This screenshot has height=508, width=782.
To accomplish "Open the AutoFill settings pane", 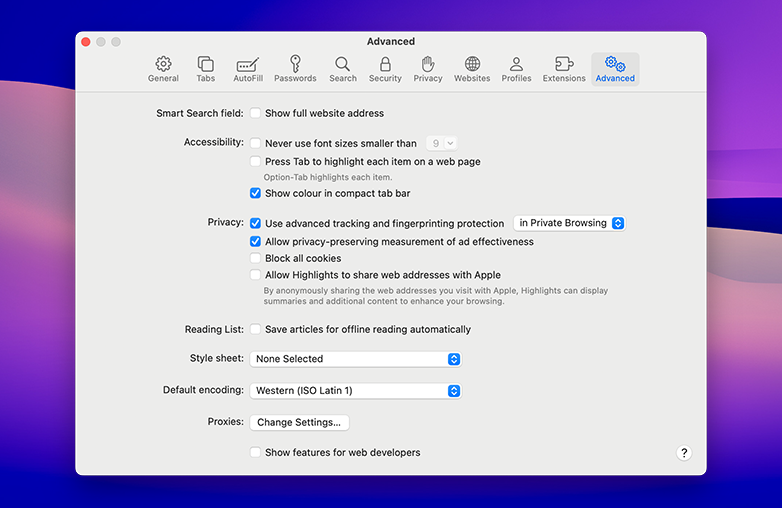I will (x=248, y=69).
